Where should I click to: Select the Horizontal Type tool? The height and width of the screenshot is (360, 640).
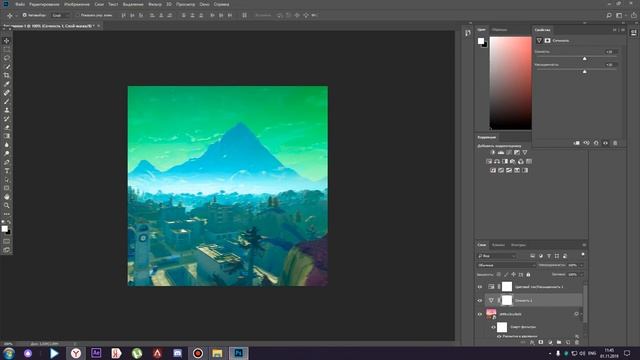7,171
